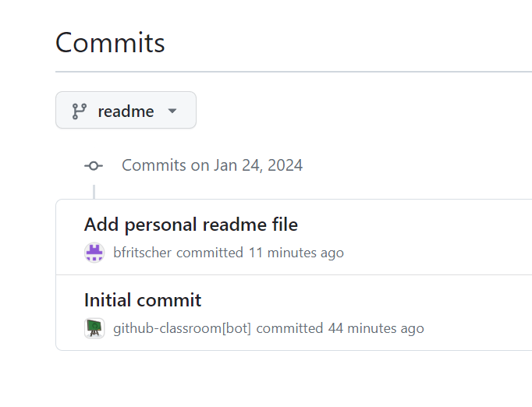532x407 pixels.
Task: Click the caret arrow in the branch button
Action: point(172,111)
